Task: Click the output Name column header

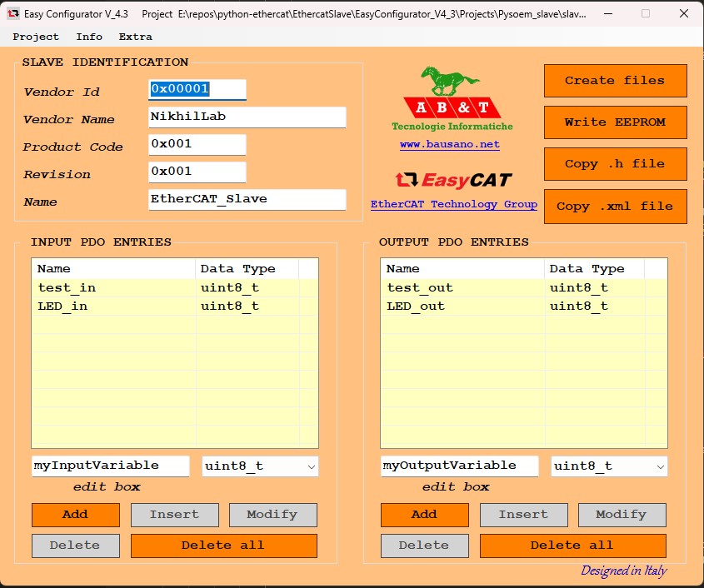Action: 462,269
